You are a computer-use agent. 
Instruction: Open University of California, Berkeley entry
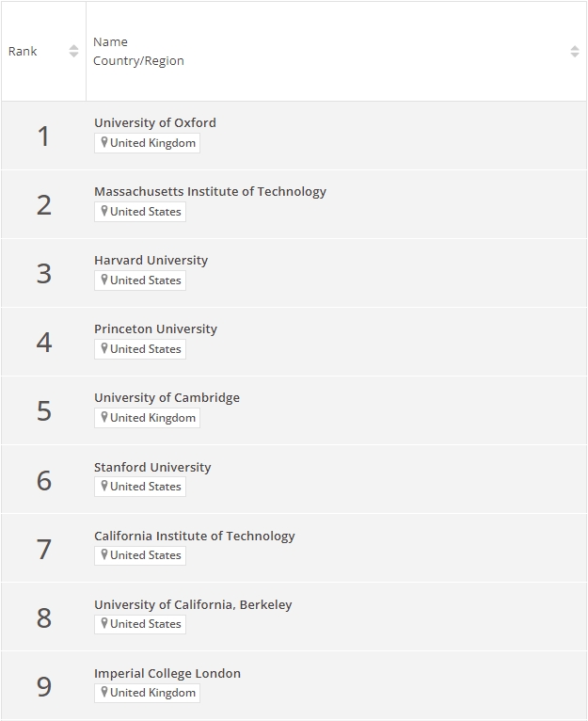pos(193,604)
